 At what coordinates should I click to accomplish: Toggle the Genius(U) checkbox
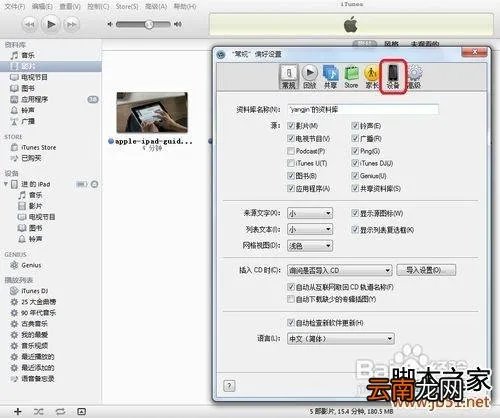(355, 176)
